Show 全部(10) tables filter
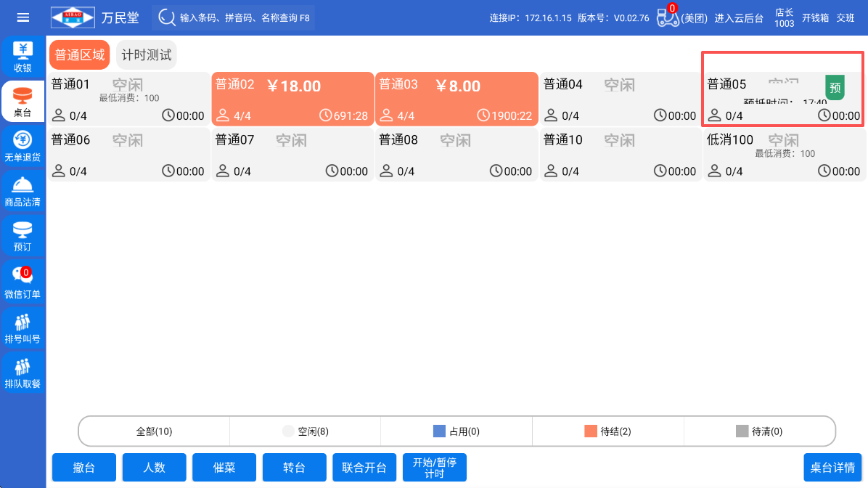Image resolution: width=868 pixels, height=488 pixels. click(x=154, y=431)
